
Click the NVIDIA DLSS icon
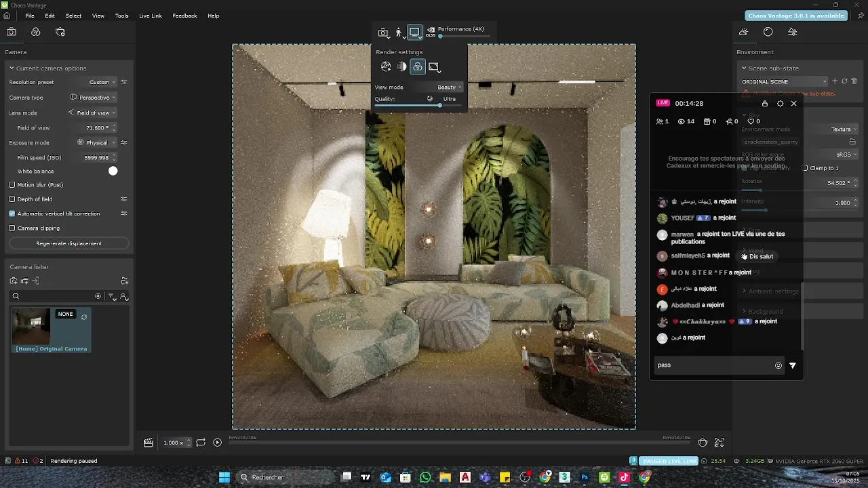click(x=431, y=32)
